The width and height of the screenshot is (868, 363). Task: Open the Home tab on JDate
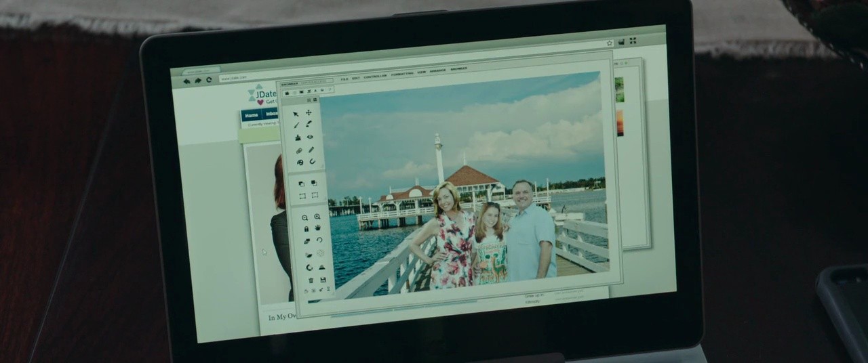(x=251, y=114)
